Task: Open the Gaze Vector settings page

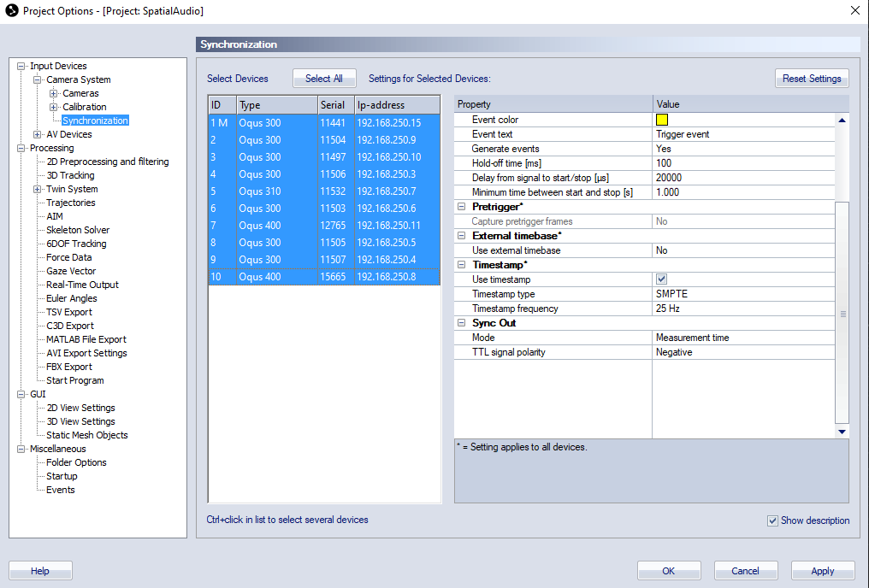Action: coord(71,271)
